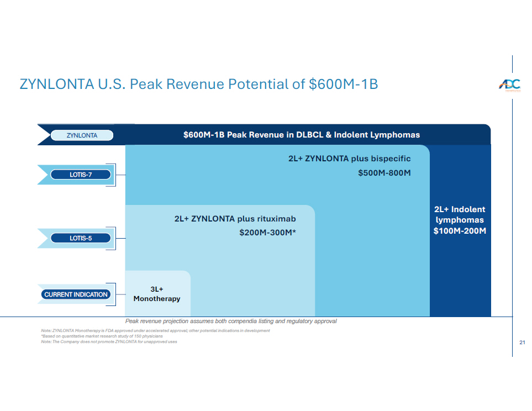
Task: Select the CURRENT INDICATION label
Action: (x=76, y=294)
